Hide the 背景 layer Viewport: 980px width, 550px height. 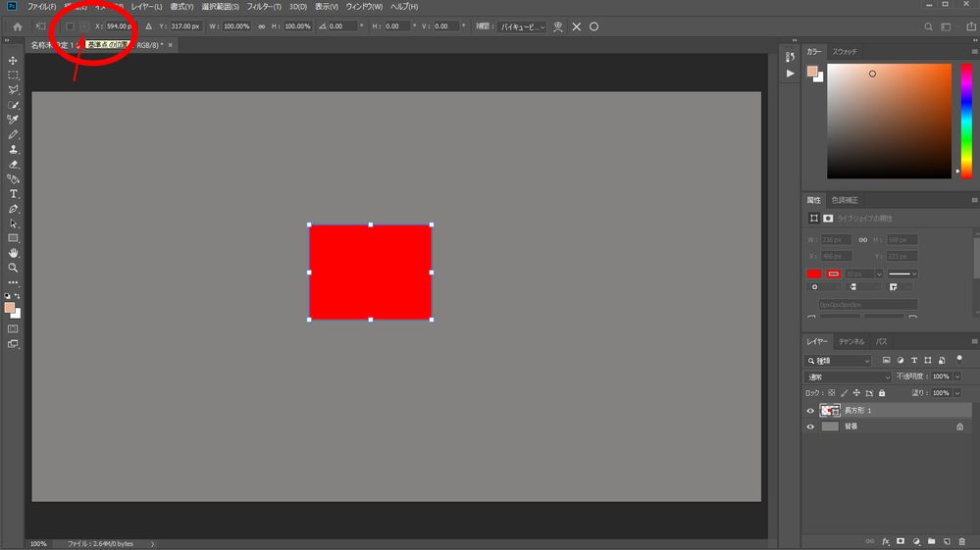pyautogui.click(x=810, y=427)
